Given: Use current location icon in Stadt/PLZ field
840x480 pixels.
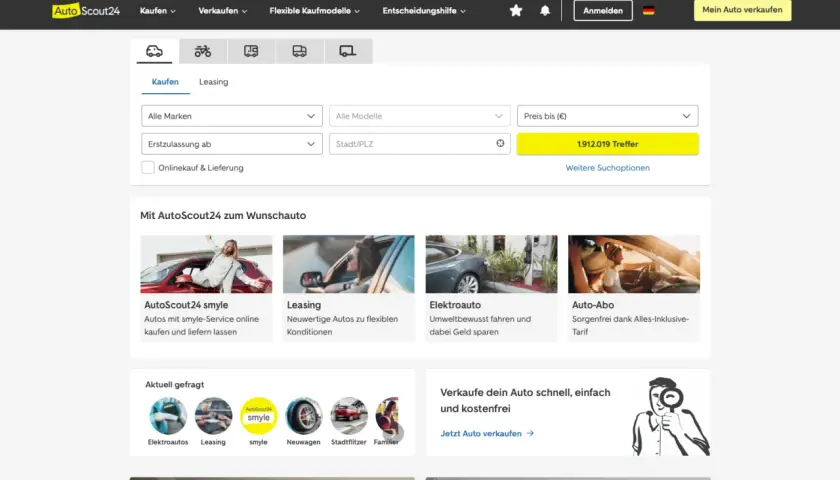Looking at the screenshot, I should coord(500,143).
